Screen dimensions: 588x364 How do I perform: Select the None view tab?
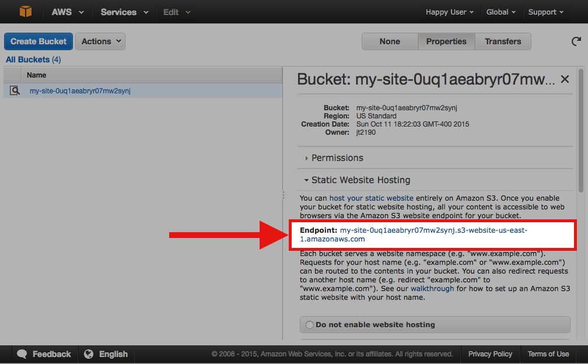tap(390, 41)
